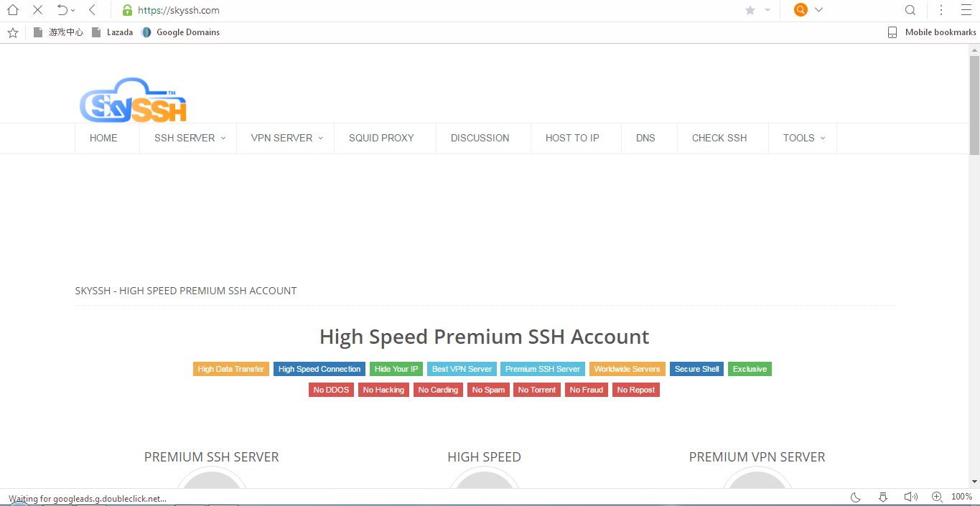The height and width of the screenshot is (506, 980).
Task: Open the three-dot vertical menu
Action: click(941, 10)
